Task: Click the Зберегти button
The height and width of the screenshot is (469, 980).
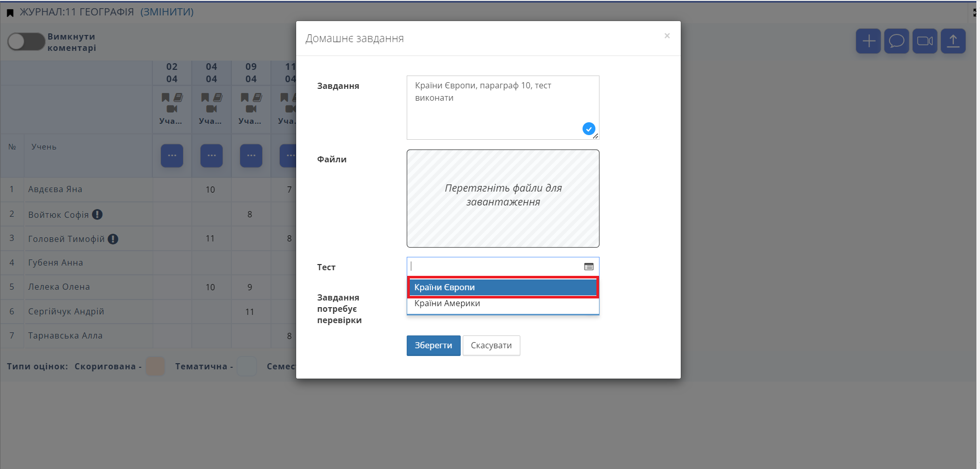Action: pos(433,346)
